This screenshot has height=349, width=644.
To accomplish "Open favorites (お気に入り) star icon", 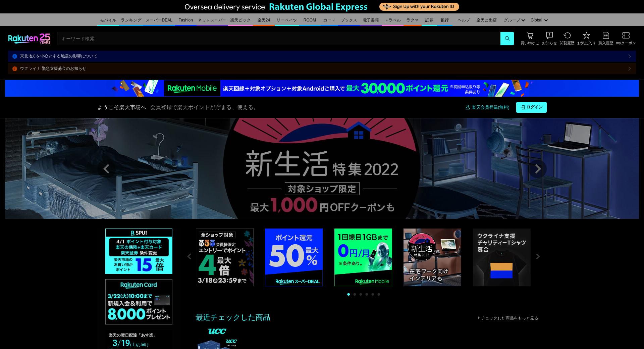I will click(x=586, y=38).
